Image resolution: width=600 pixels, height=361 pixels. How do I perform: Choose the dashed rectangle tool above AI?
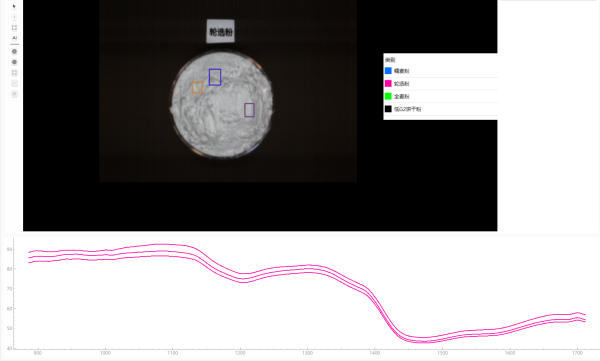coord(15,28)
